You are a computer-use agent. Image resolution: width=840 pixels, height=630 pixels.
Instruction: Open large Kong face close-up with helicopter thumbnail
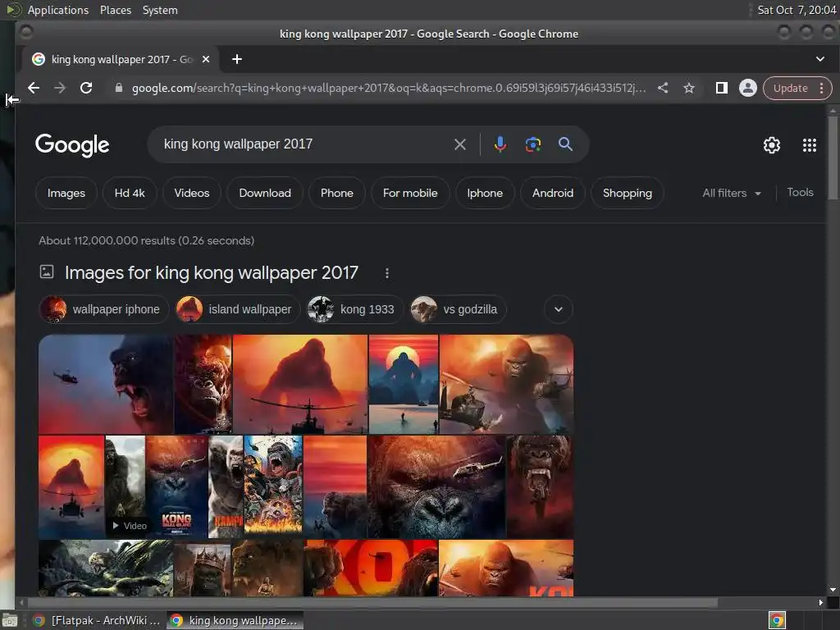[436, 487]
